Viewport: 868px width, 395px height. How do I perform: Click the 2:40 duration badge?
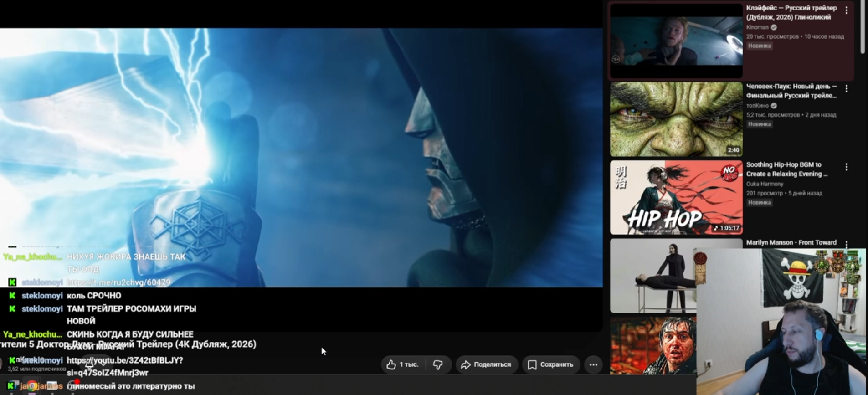pyautogui.click(x=734, y=150)
